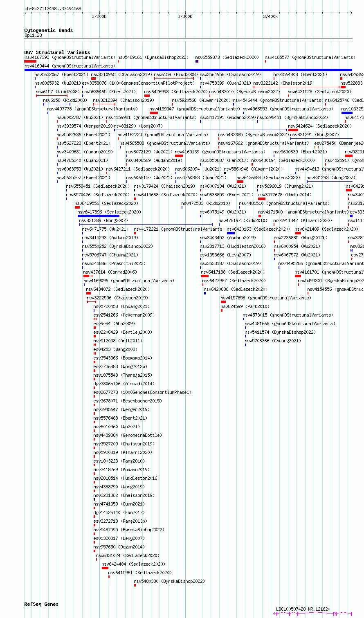Open nsv2818514 Huddleston2016 variant
The image size is (364, 618).
tap(126, 478)
